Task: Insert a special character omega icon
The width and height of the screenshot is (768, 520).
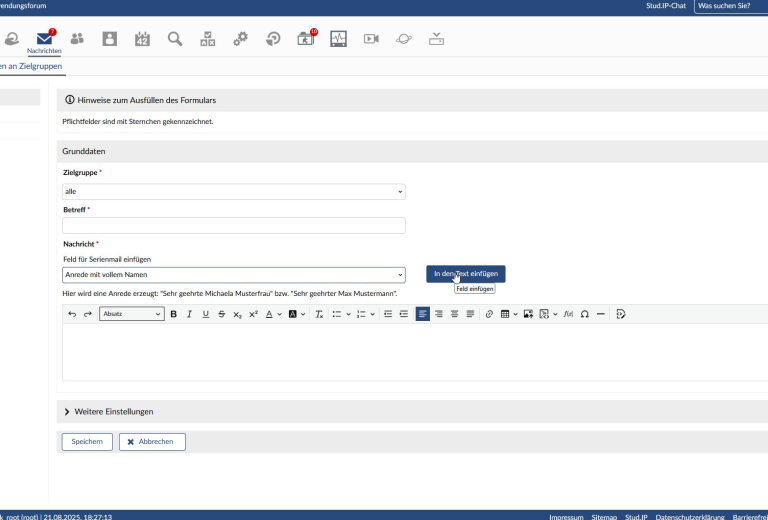Action: click(584, 314)
